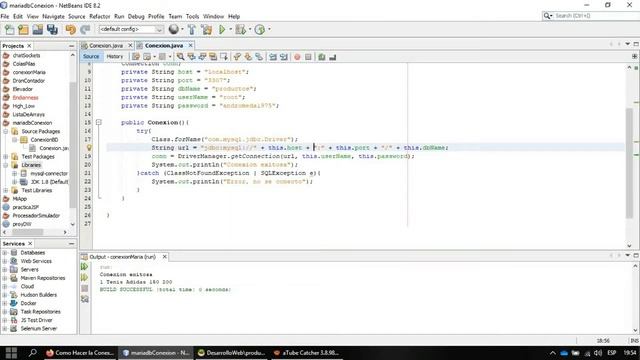The image size is (640, 360).
Task: Click the Open Project toolbar icon
Action: [x=38, y=29]
